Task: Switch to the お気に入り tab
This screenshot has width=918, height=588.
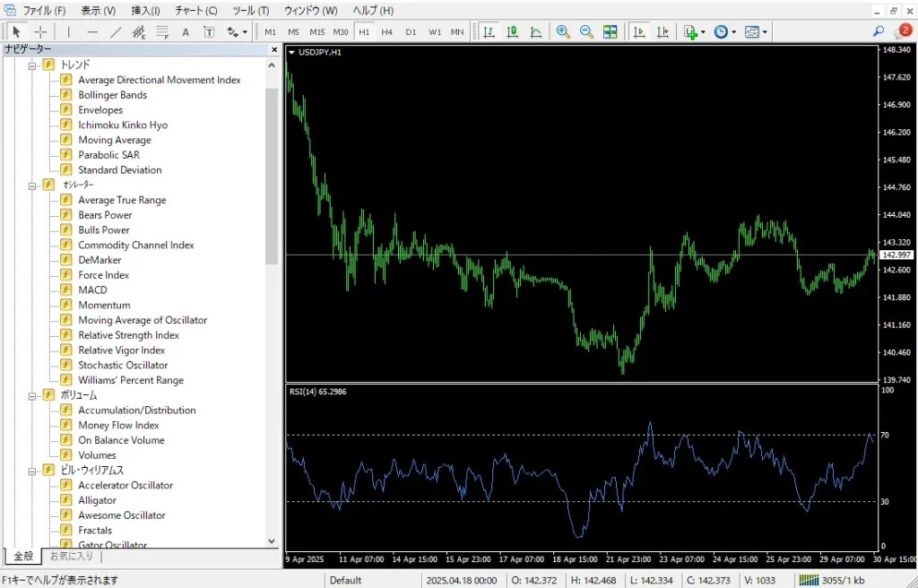Action: pos(72,556)
